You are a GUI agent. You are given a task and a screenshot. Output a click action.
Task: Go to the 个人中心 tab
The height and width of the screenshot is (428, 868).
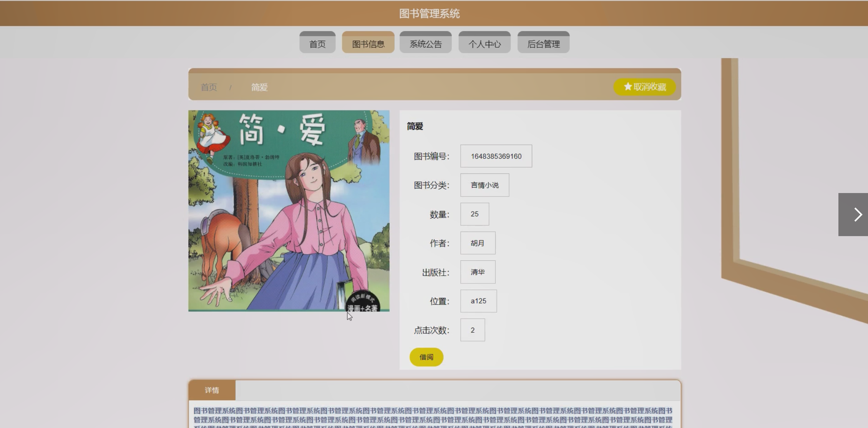click(485, 42)
